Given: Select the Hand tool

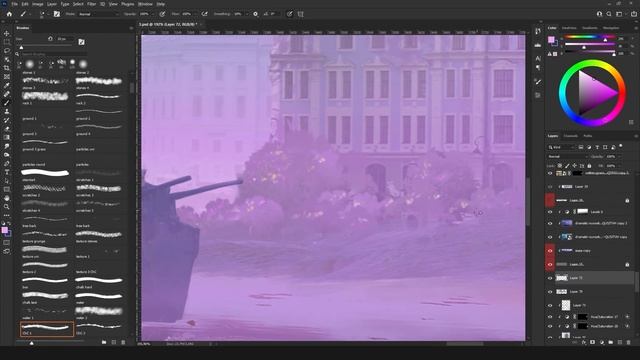Looking at the screenshot, I should point(7,198).
